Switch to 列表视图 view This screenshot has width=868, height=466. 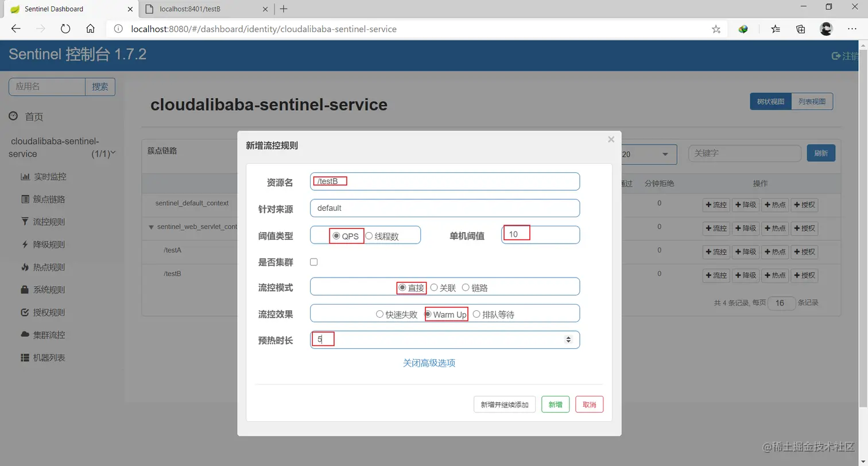[x=812, y=102]
